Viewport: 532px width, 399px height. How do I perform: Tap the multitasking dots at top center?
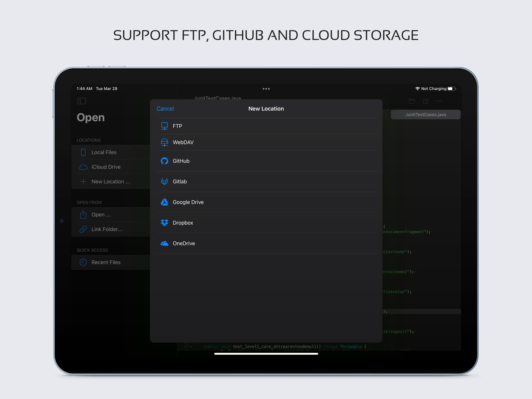266,89
